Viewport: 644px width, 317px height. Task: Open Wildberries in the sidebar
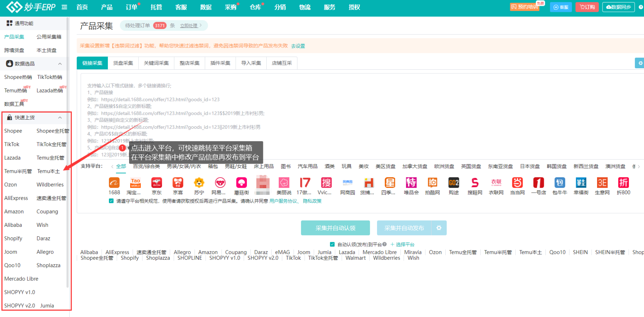coord(50,185)
